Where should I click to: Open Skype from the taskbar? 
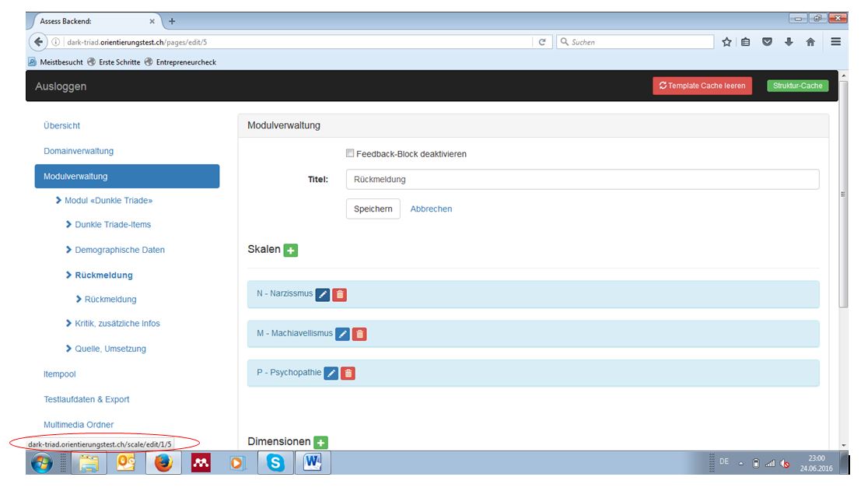[x=275, y=463]
